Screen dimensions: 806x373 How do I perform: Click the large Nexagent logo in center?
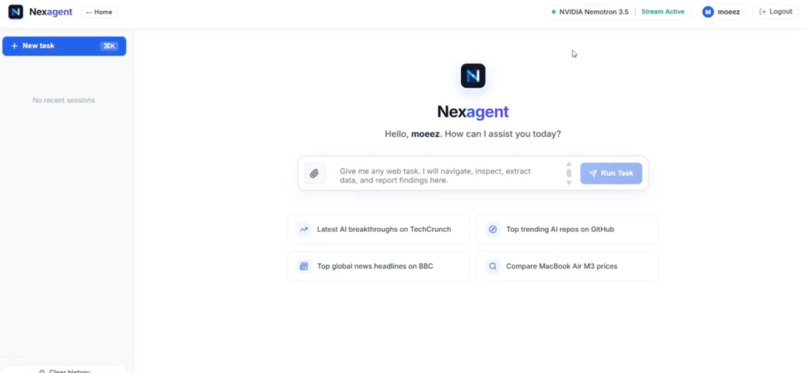pyautogui.click(x=473, y=76)
